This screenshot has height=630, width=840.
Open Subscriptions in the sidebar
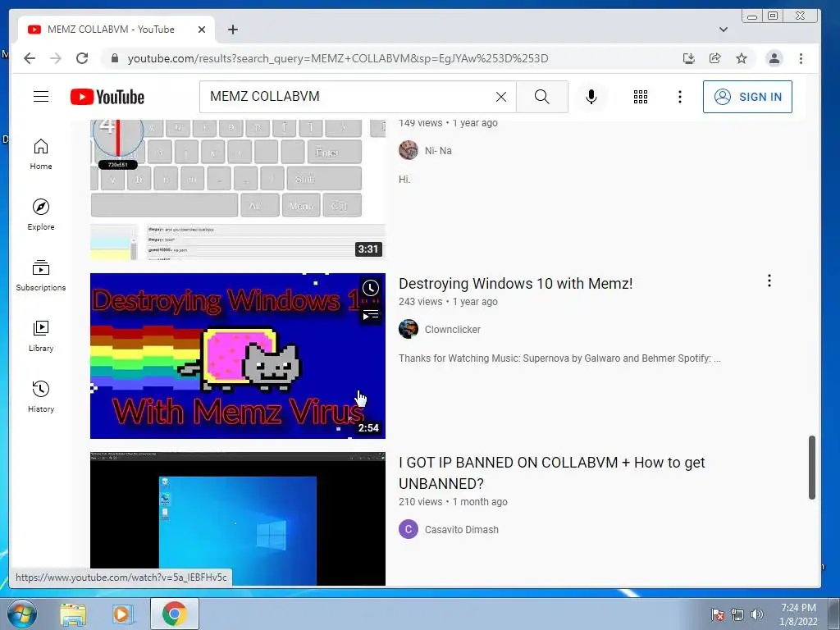41,276
